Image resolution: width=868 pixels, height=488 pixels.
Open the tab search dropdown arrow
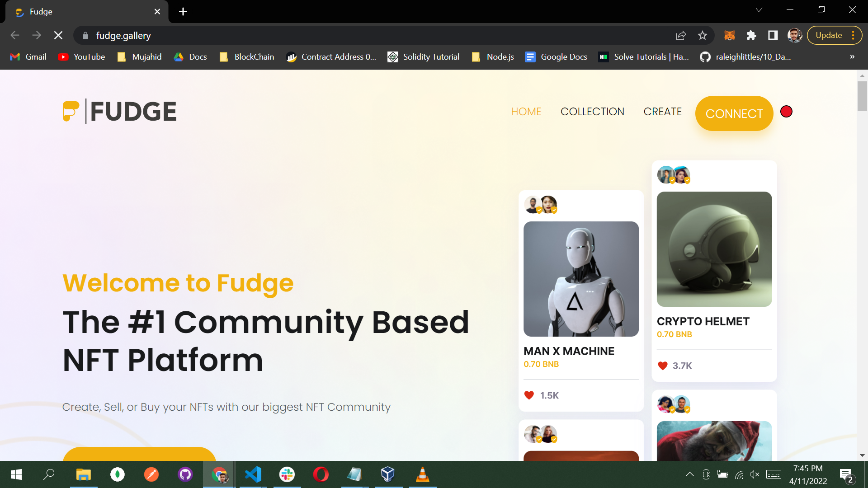pos(759,10)
